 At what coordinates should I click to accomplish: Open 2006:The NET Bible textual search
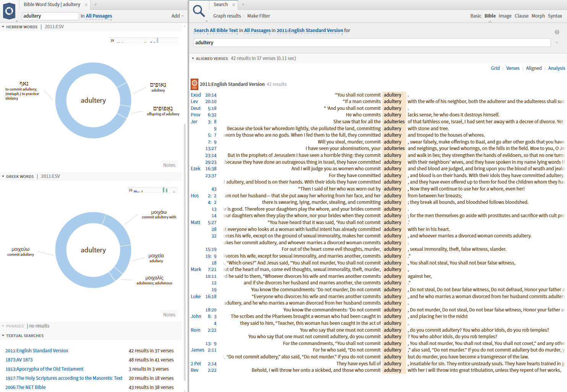pos(26,387)
